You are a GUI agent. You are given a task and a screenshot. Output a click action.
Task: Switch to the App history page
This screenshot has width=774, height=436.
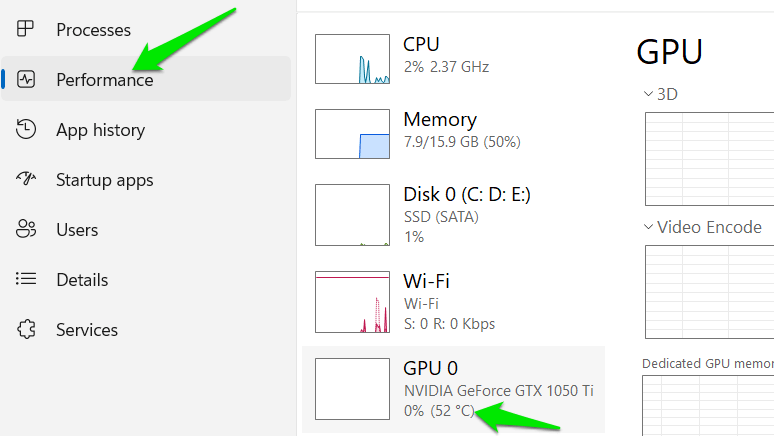click(x=100, y=130)
